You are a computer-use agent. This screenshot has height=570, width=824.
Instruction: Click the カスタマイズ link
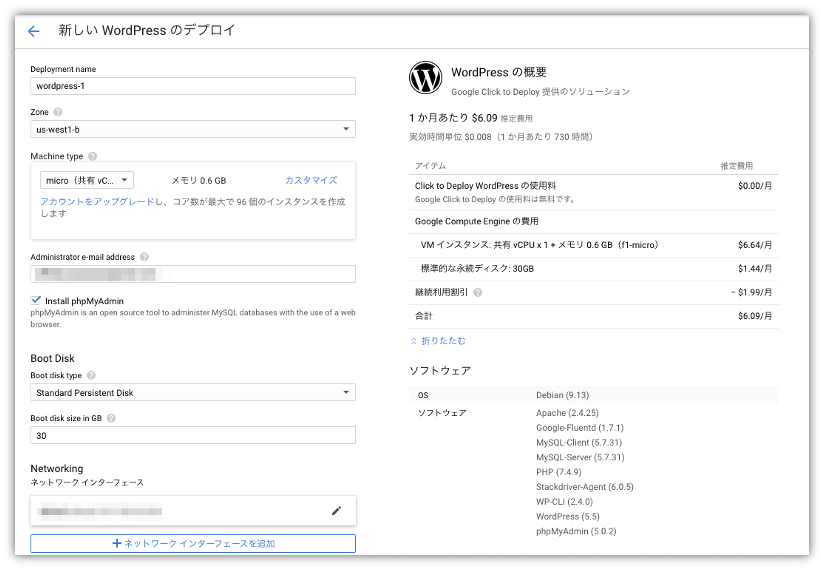311,180
